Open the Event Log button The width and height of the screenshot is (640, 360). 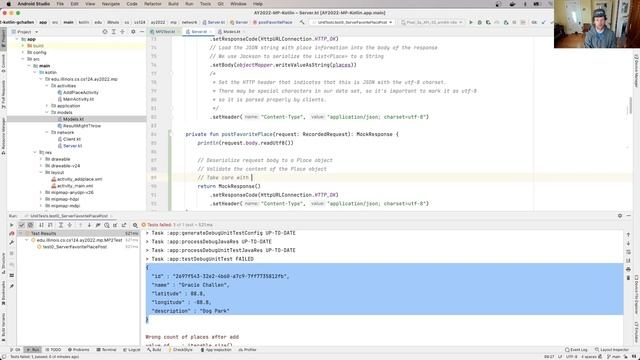(577, 350)
